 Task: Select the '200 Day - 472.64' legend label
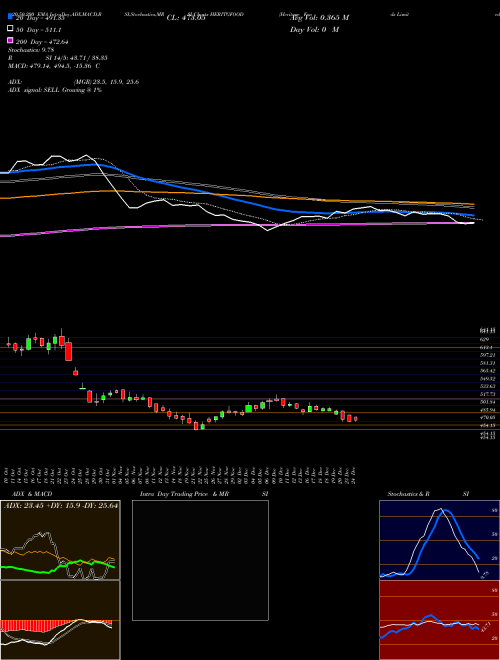click(42, 42)
